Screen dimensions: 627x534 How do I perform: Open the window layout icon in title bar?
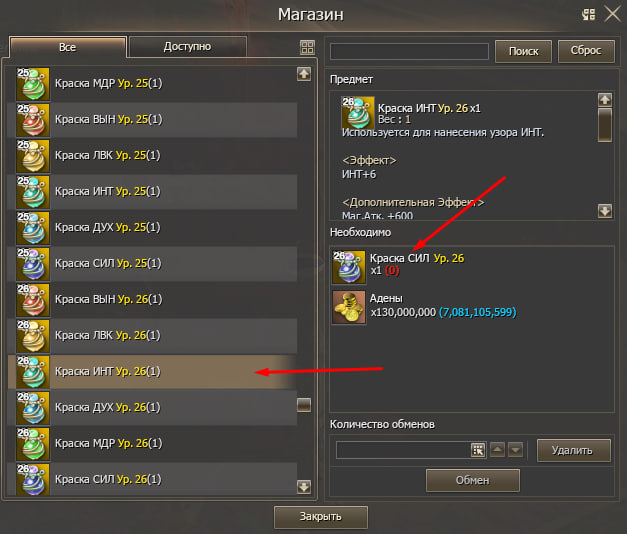pos(589,15)
